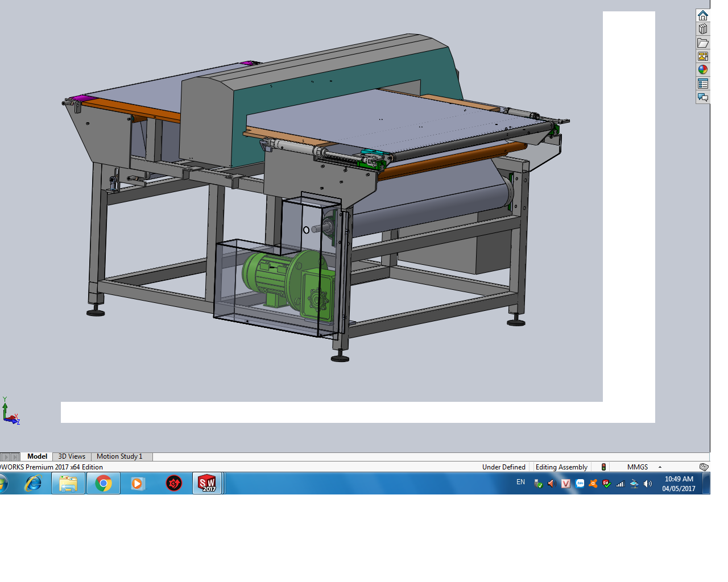Open Appearances, Scenes and Decals pane
The width and height of the screenshot is (728, 582).
703,70
